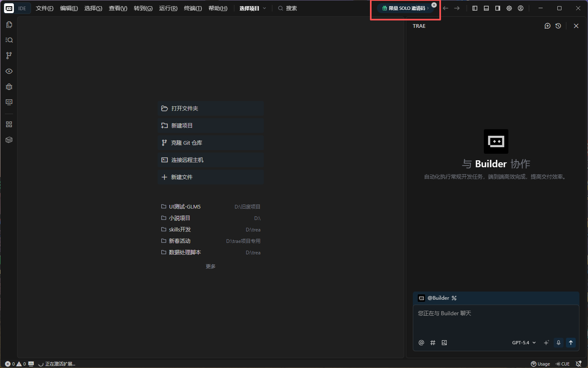Open recent project 小说项目
Screen dimensions: 588x368
click(180, 218)
